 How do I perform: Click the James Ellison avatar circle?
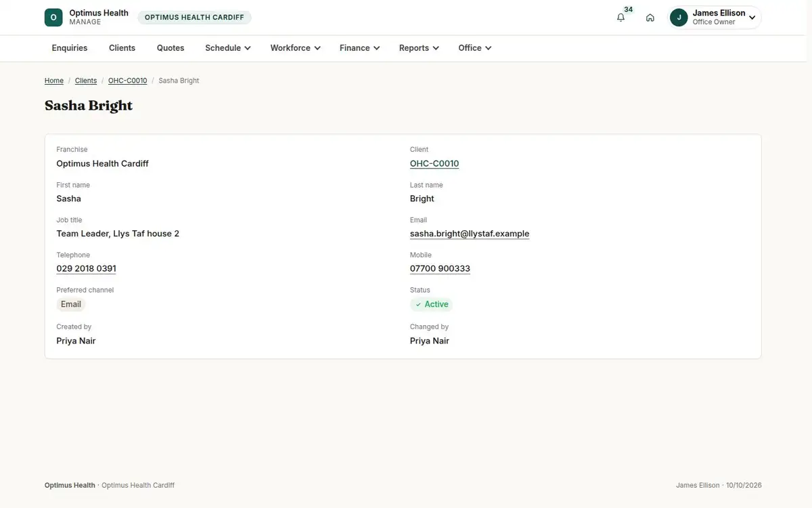pos(679,18)
